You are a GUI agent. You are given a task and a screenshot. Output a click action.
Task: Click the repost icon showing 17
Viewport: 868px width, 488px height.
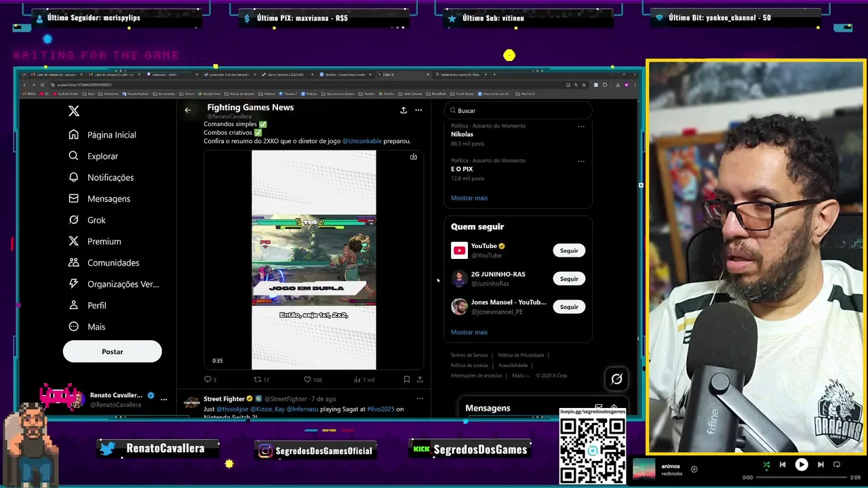(x=257, y=380)
